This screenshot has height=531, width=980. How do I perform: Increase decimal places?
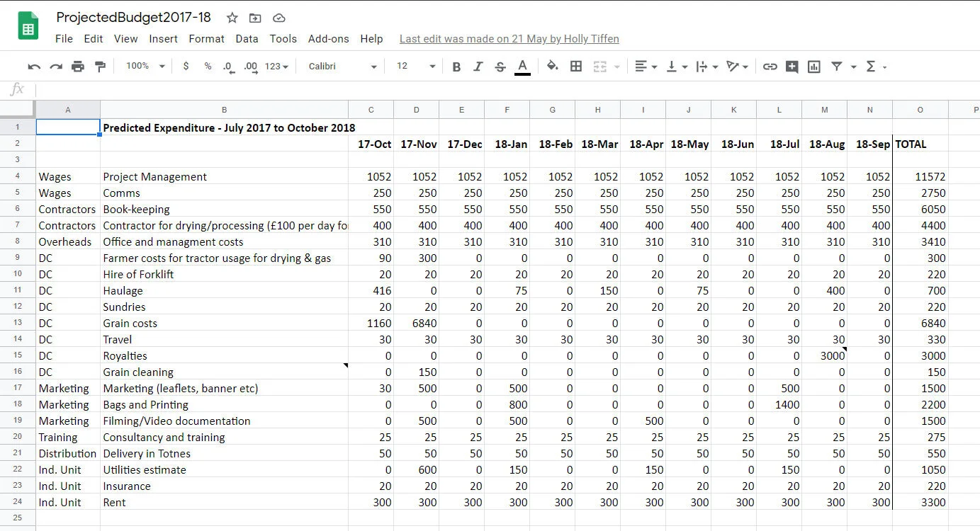point(251,67)
